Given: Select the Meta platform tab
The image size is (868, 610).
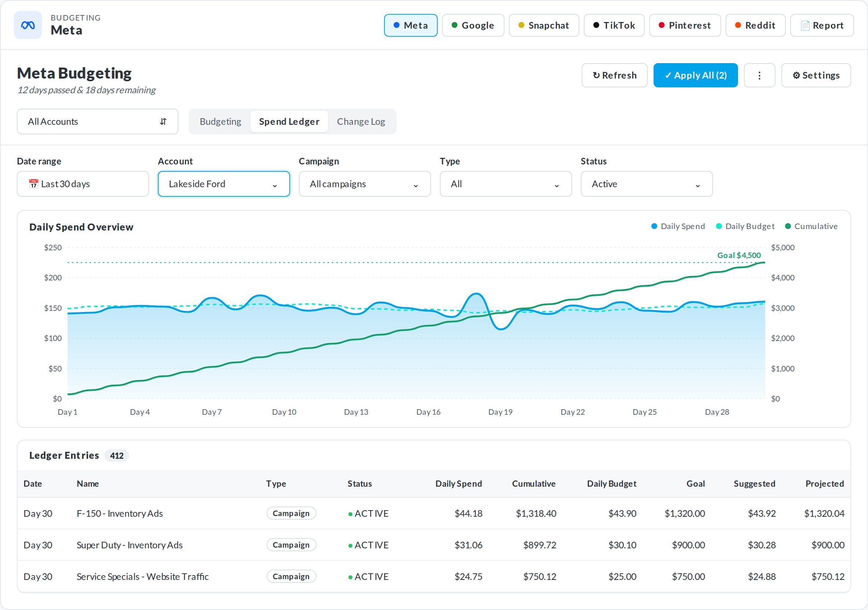Looking at the screenshot, I should [x=411, y=25].
